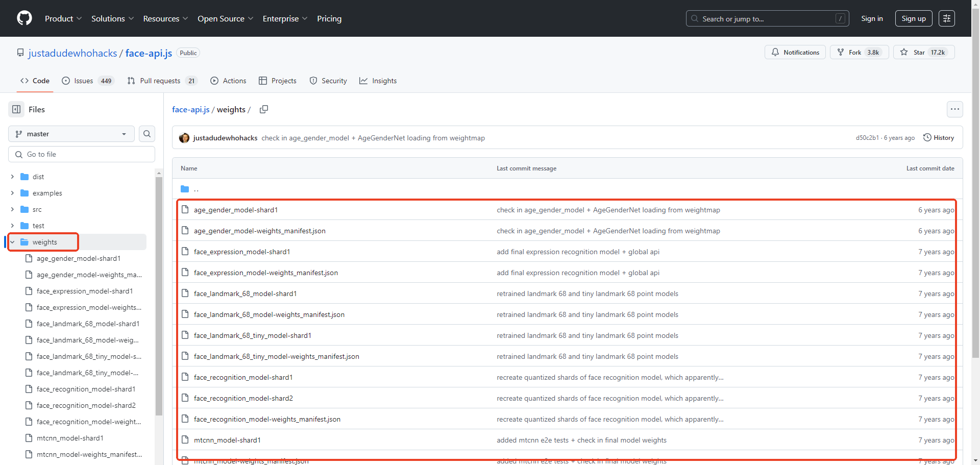Open the top commit message link

click(x=373, y=138)
